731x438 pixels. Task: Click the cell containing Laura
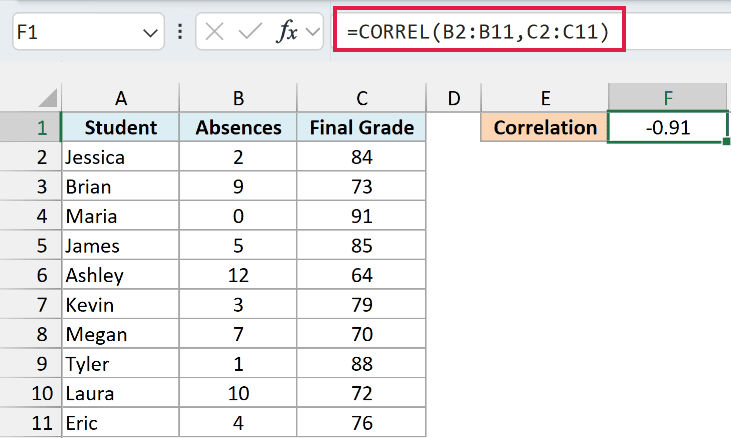point(121,393)
